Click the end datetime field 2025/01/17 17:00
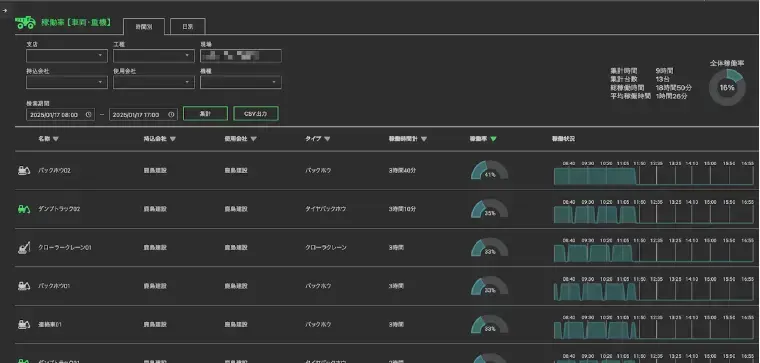The width and height of the screenshot is (760, 363). 143,115
